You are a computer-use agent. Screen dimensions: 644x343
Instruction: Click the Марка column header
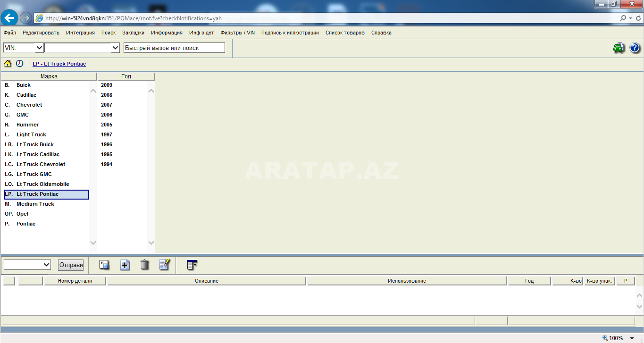49,76
